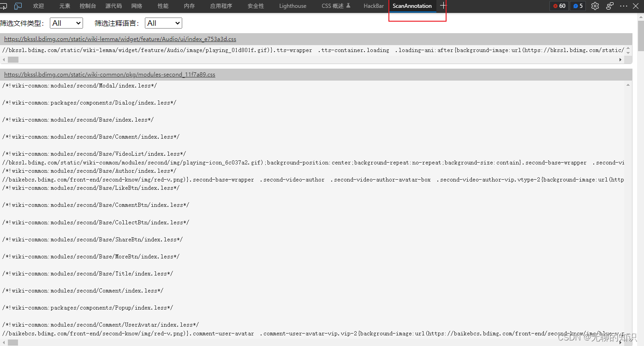Select the inspect element cursor tool
The image size is (644, 346).
click(x=5, y=6)
